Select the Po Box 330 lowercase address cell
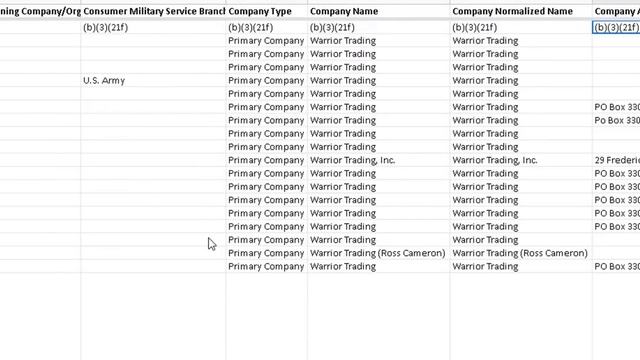Viewport: 640px width, 360px height. (616, 120)
